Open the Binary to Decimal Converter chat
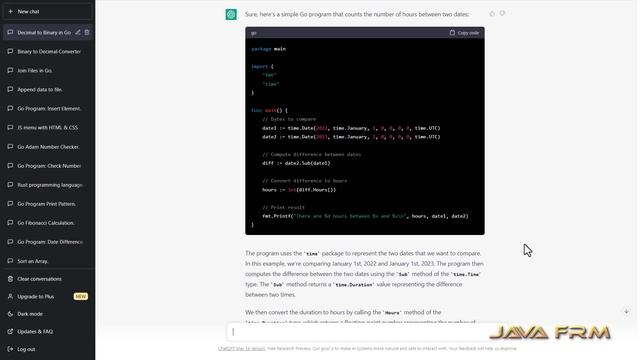Viewport: 640px width, 360px height. pyautogui.click(x=47, y=51)
